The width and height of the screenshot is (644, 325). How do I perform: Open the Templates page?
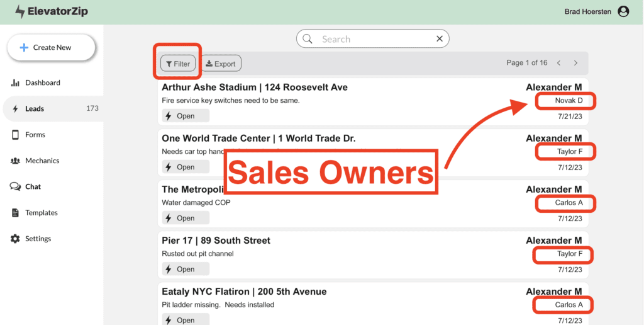point(42,213)
